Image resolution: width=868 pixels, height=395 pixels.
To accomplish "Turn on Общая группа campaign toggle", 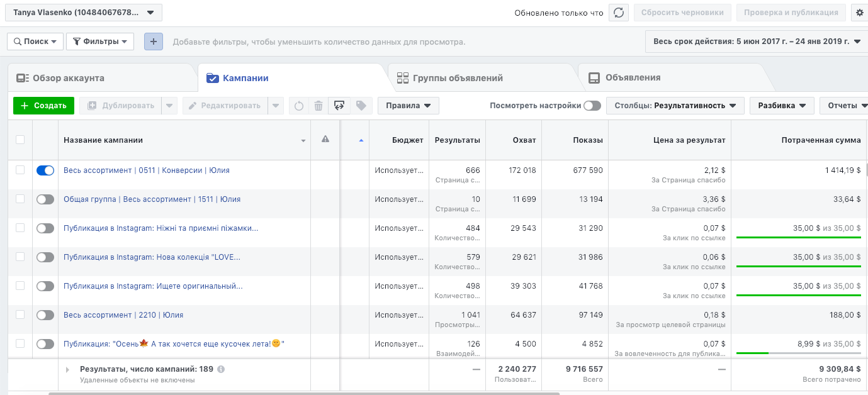I will 45,199.
